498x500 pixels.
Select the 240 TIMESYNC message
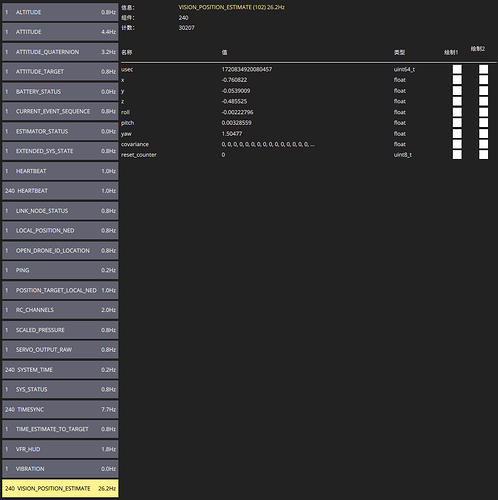pyautogui.click(x=60, y=409)
